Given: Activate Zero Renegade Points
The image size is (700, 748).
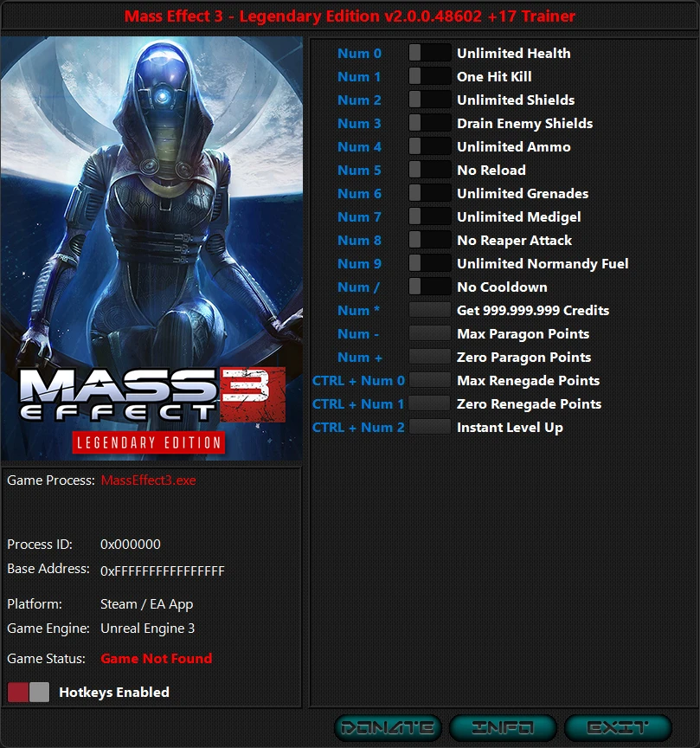Looking at the screenshot, I should click(x=430, y=403).
